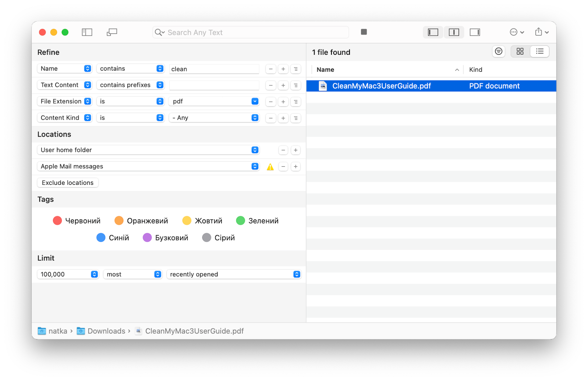This screenshot has height=381, width=588.
Task: Open the recently opened Limit dropdown
Action: tap(296, 274)
